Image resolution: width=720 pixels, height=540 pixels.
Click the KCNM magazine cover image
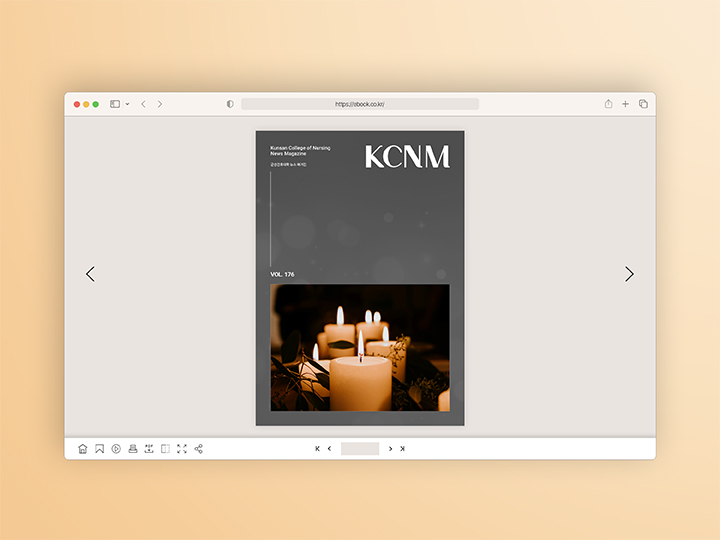[x=360, y=278]
